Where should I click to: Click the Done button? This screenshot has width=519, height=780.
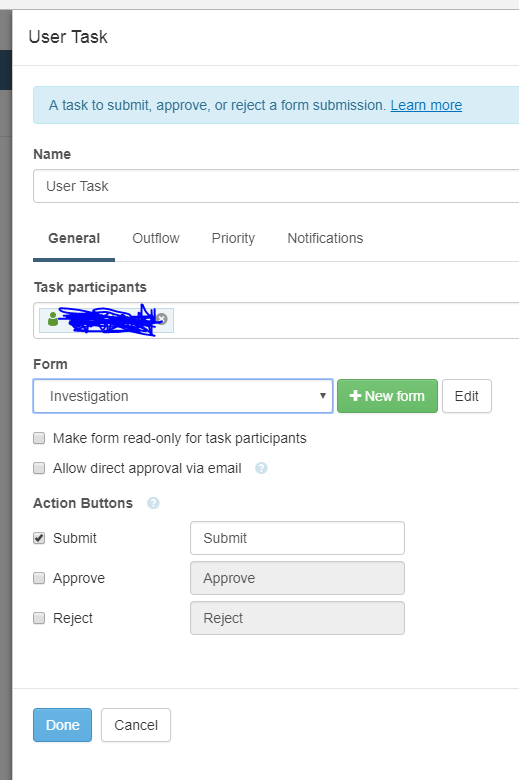(63, 725)
